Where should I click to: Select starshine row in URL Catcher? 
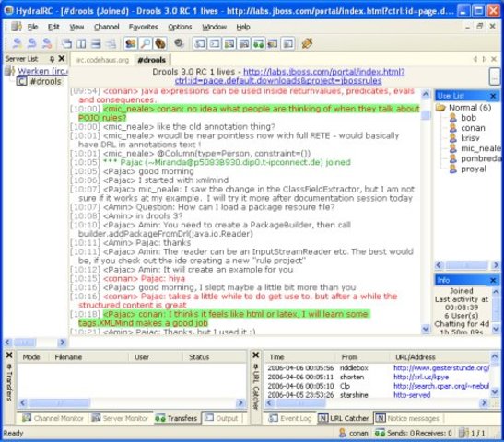click(378, 395)
